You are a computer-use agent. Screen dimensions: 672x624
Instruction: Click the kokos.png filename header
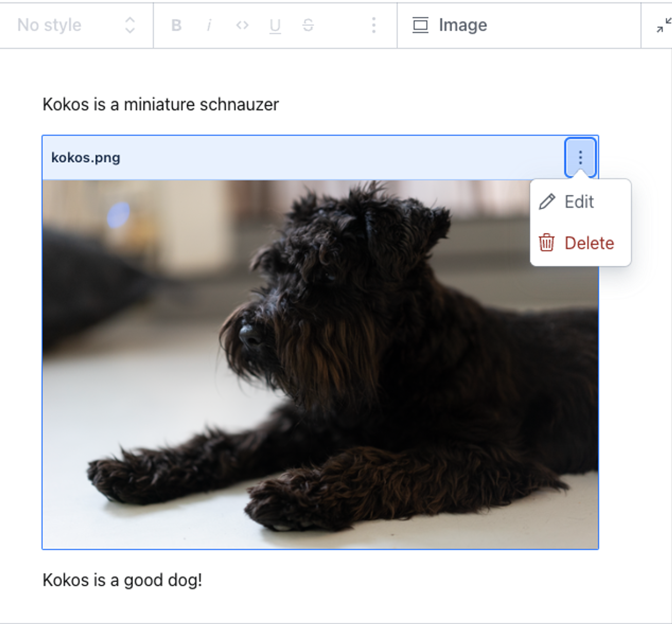coord(86,158)
